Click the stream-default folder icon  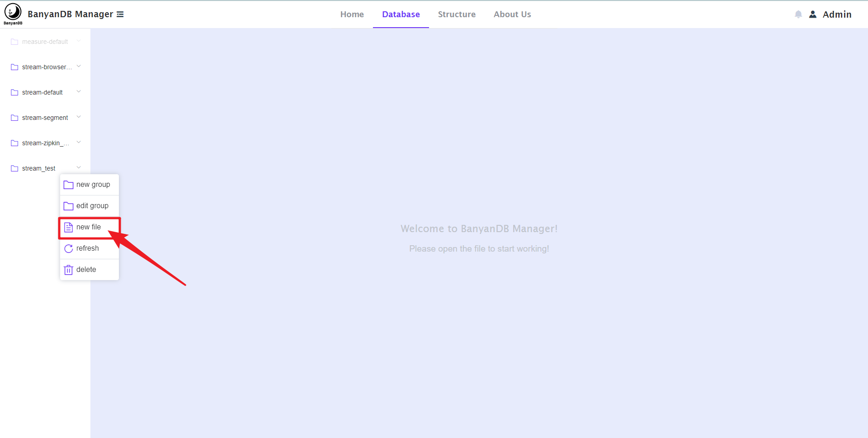coord(14,92)
